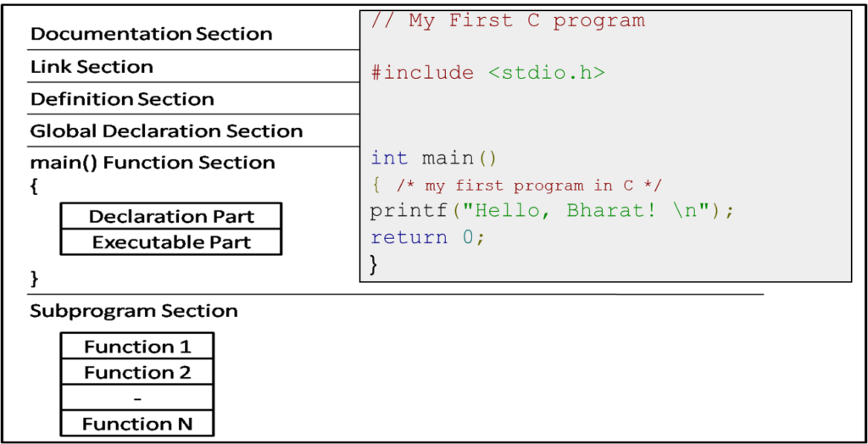Select the Global Declaration Section heading
The width and height of the screenshot is (868, 444).
[166, 131]
